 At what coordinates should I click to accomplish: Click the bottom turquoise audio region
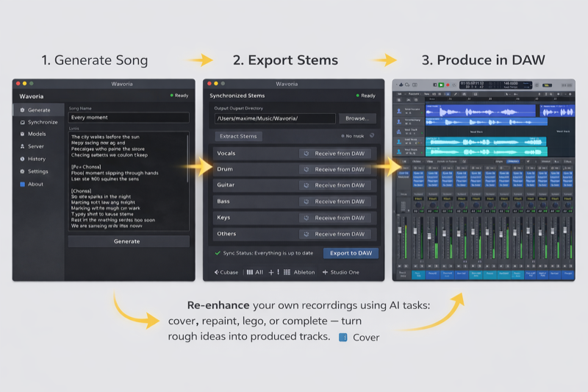click(487, 152)
